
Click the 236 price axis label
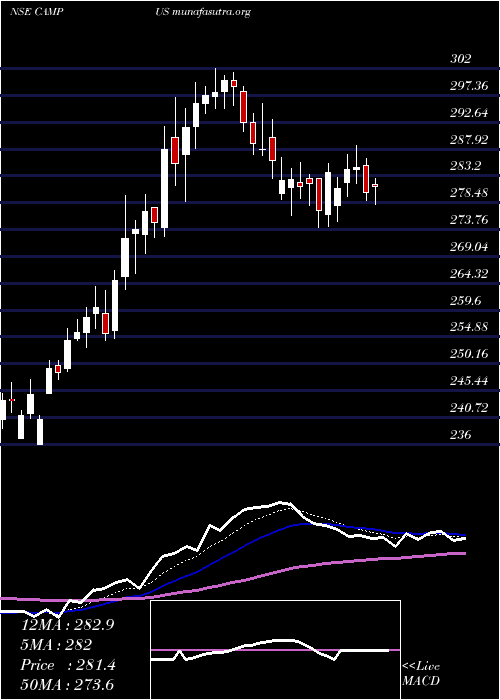point(460,434)
